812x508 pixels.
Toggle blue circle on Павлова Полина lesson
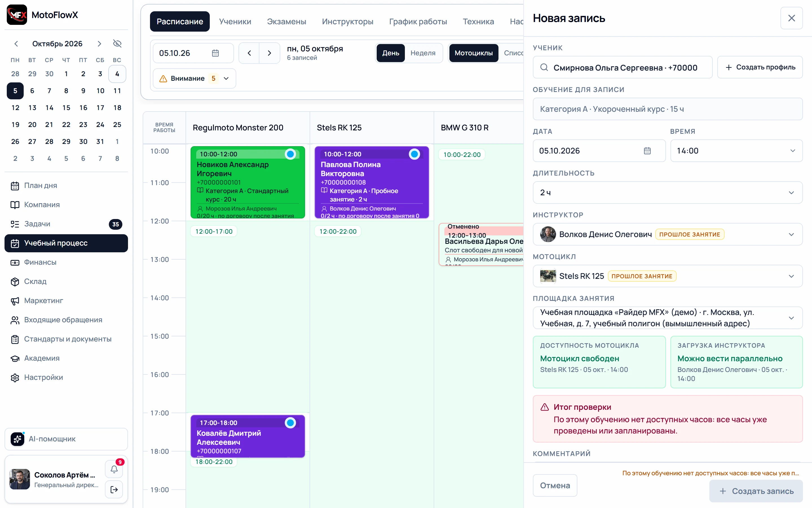(414, 154)
